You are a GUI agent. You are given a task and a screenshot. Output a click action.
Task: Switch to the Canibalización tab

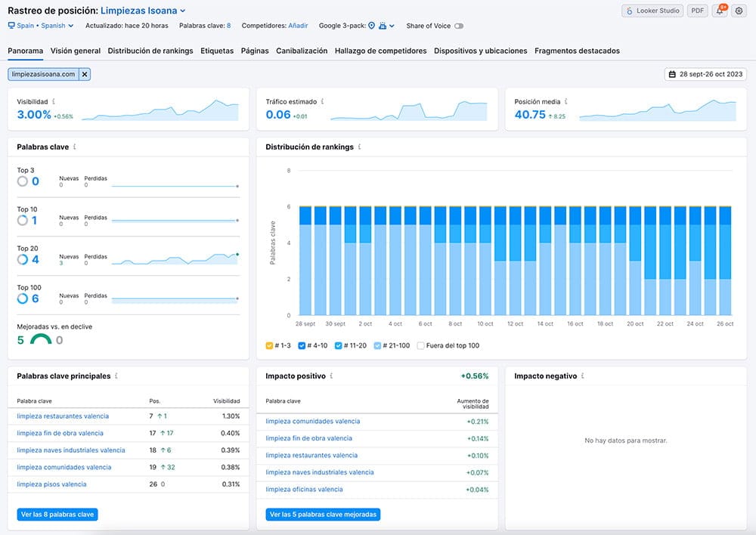(x=302, y=51)
